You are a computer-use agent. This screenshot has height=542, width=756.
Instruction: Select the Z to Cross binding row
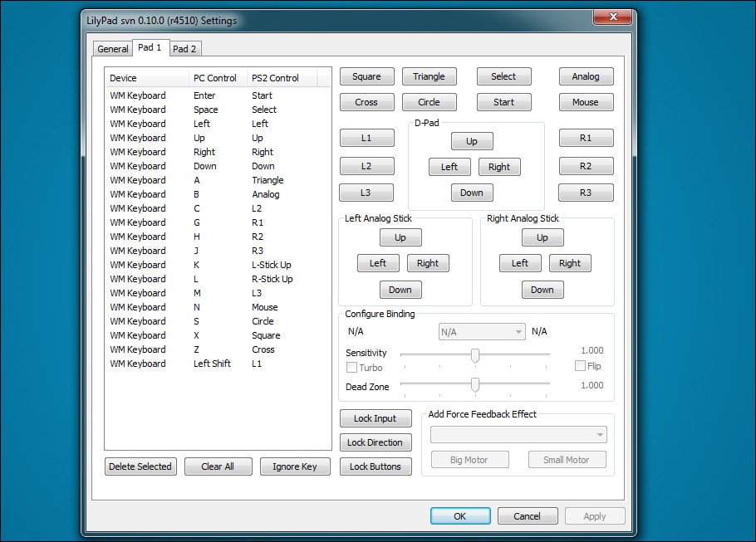[x=218, y=349]
